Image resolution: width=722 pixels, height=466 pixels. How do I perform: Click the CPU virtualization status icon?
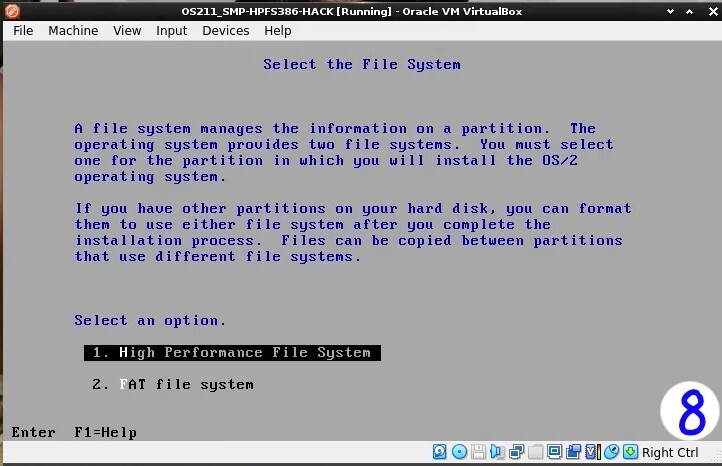(x=593, y=452)
